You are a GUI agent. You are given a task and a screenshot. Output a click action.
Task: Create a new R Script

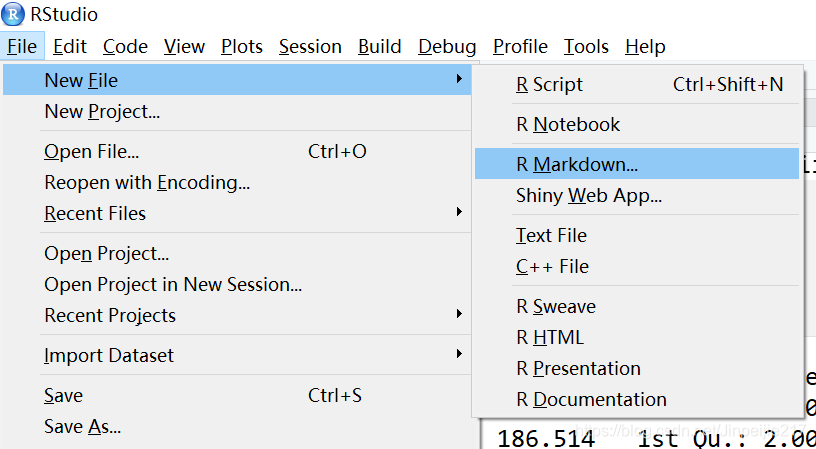point(637,84)
